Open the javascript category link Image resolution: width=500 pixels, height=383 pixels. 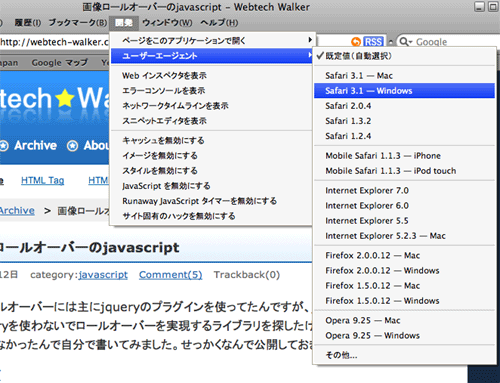click(103, 275)
